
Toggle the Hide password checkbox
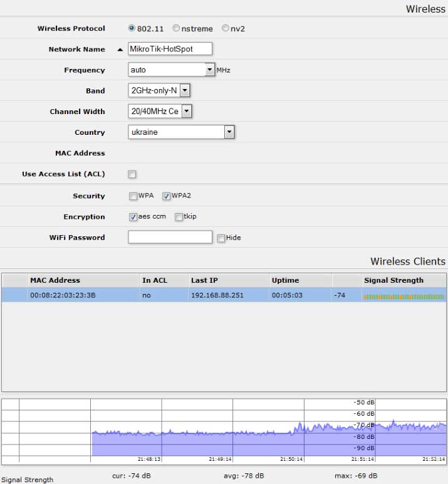click(221, 238)
